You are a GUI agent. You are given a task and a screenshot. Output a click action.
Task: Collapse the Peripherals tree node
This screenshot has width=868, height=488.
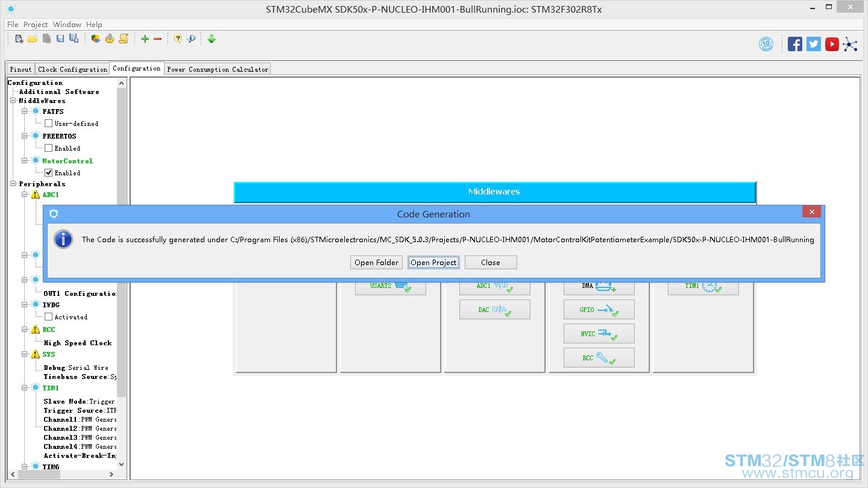click(13, 184)
